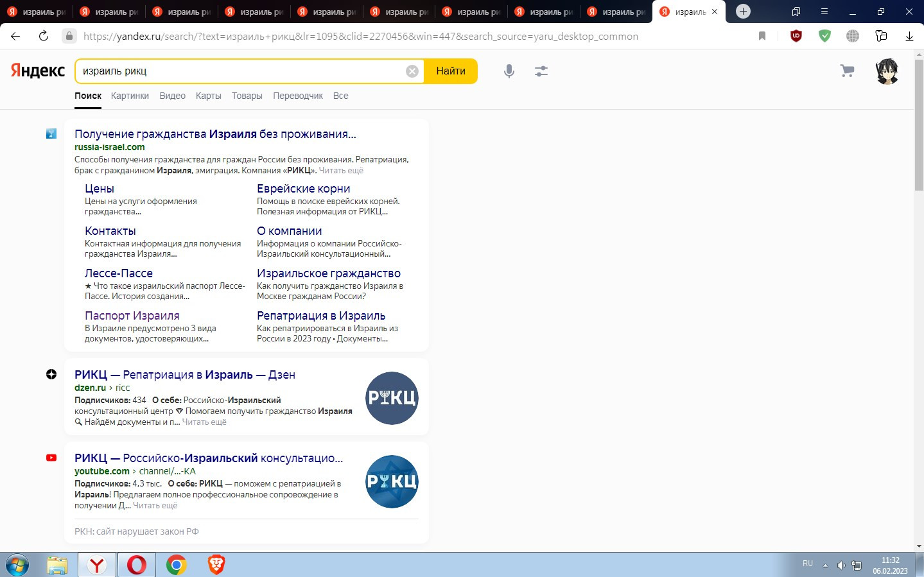Open the Цены sitelink
Viewport: 924px width, 577px height.
click(100, 189)
